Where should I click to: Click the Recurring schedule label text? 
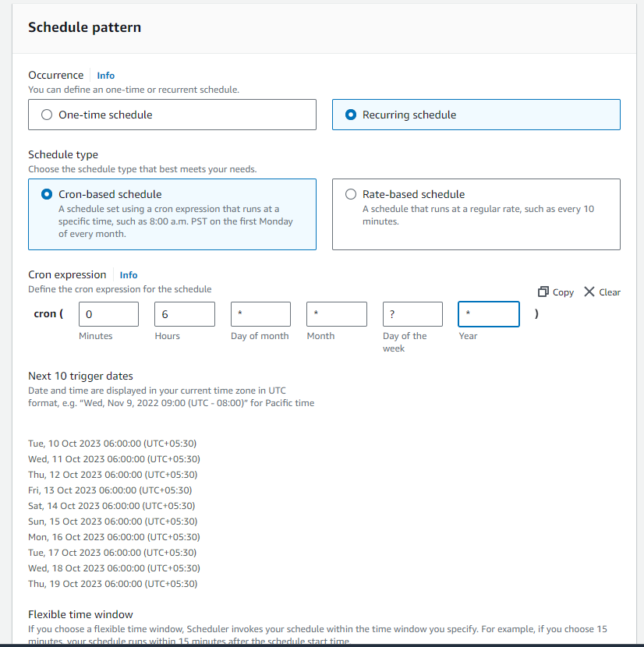409,115
